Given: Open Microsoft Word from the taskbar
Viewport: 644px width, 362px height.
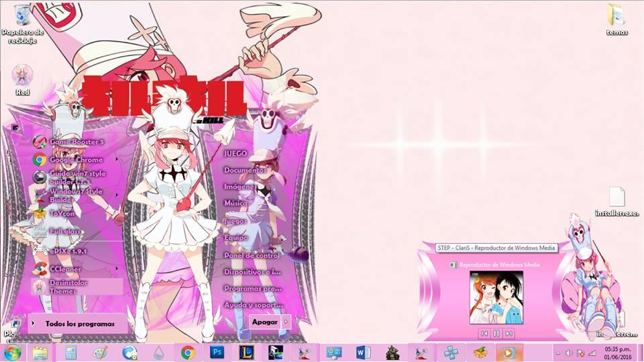Looking at the screenshot, I should [x=363, y=352].
